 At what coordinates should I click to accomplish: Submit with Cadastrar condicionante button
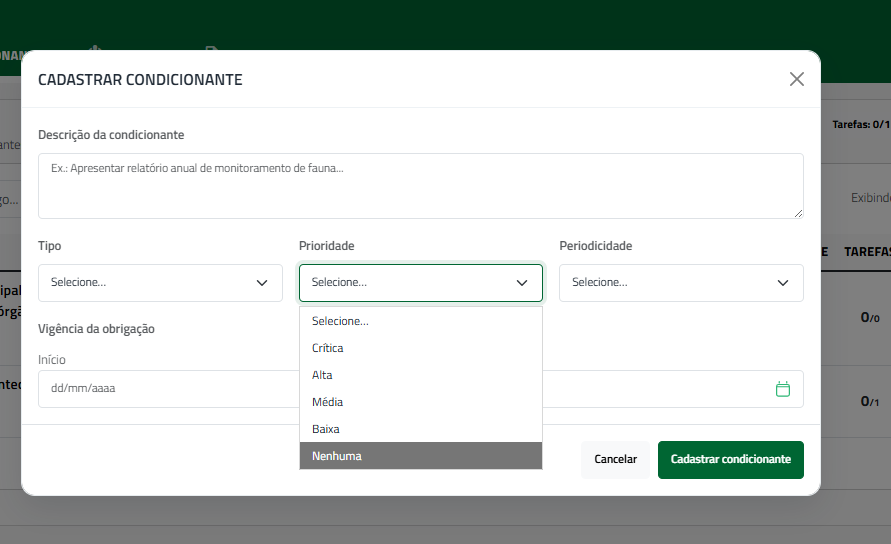(731, 459)
